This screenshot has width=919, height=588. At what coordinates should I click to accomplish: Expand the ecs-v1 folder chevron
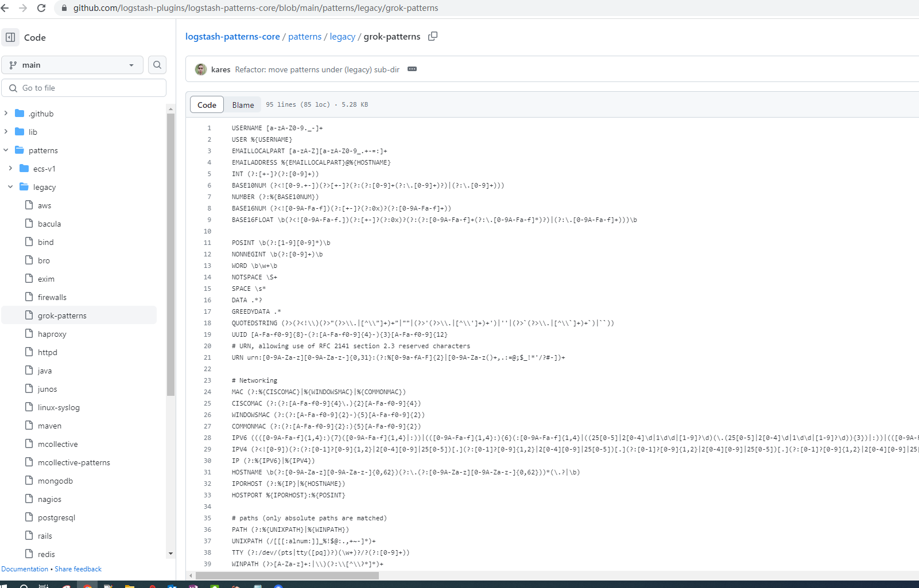coord(10,169)
